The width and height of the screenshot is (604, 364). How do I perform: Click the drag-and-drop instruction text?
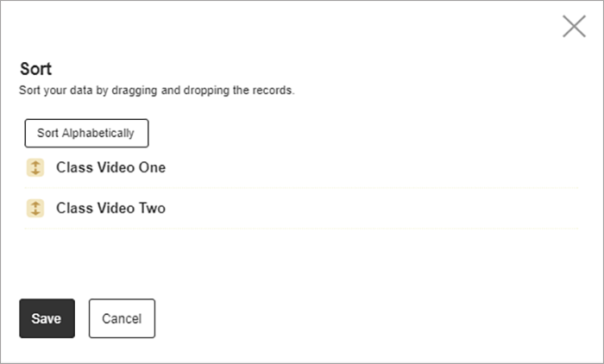[x=157, y=91]
